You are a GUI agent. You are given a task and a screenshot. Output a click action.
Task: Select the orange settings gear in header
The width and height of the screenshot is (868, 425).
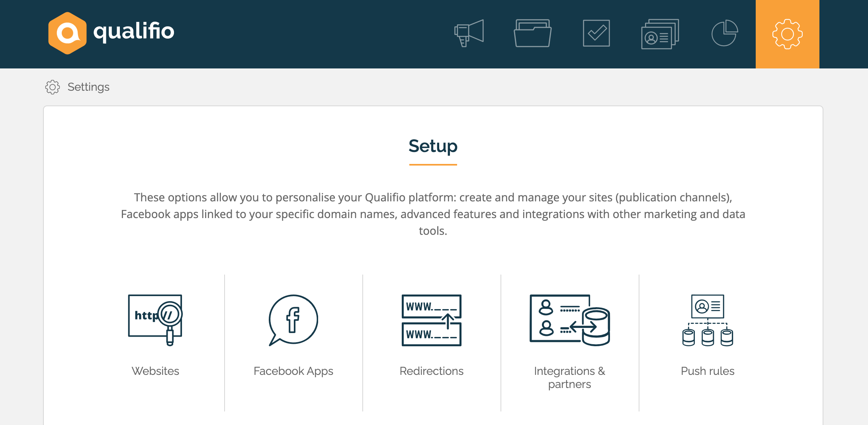tap(788, 34)
